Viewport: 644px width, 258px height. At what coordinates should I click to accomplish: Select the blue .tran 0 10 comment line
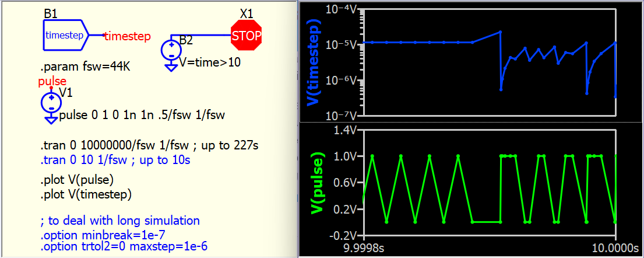(115, 160)
